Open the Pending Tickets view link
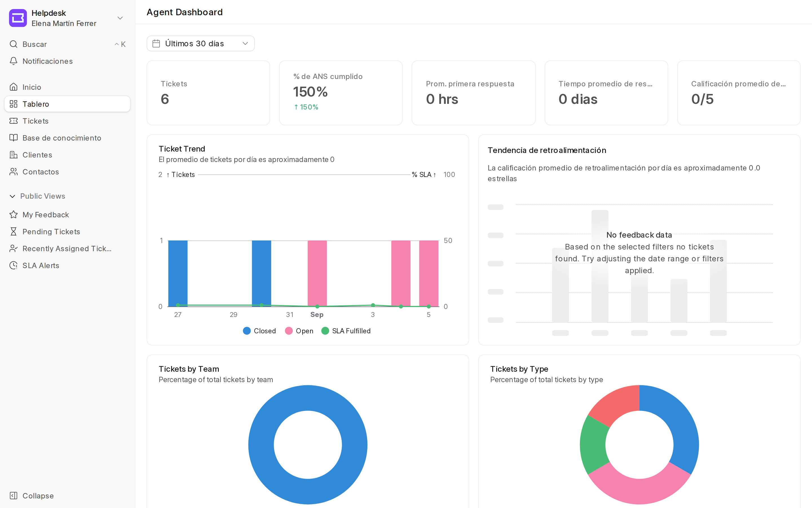The width and height of the screenshot is (812, 508). point(67,231)
